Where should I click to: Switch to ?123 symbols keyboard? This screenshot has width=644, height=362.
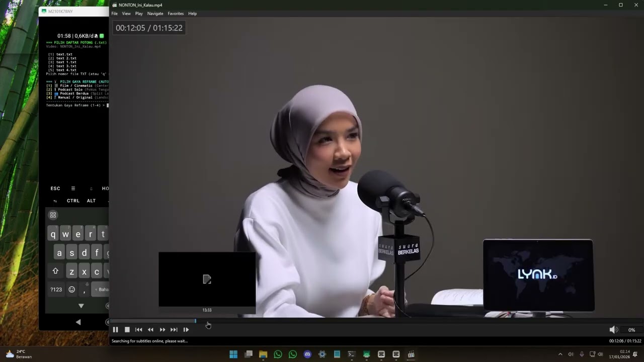[x=56, y=290]
